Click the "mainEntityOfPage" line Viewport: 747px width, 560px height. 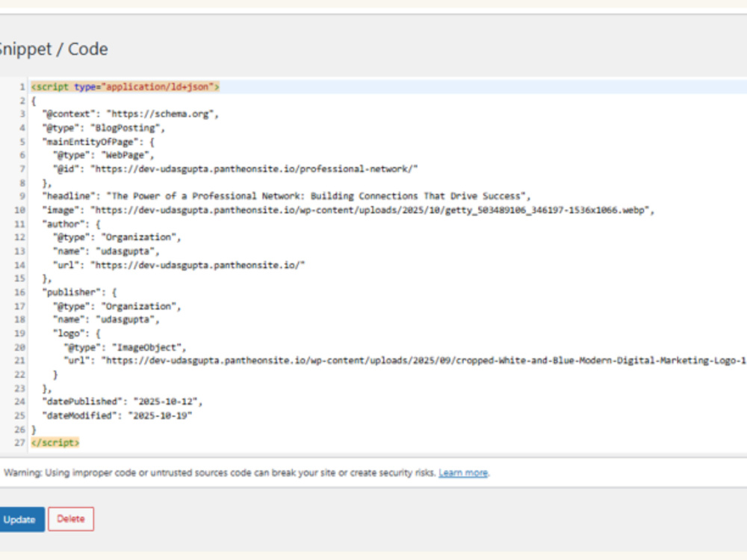tap(98, 142)
